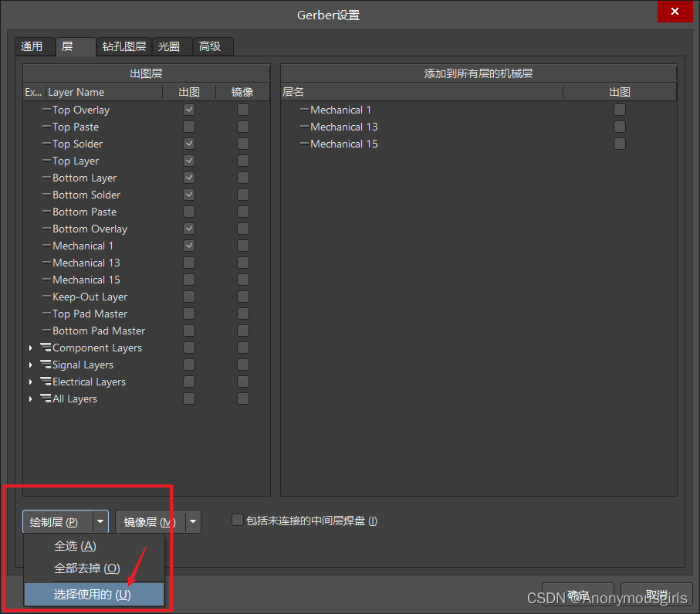The height and width of the screenshot is (614, 700).
Task: Open the 镜像层 dropdown arrow
Action: point(193,522)
